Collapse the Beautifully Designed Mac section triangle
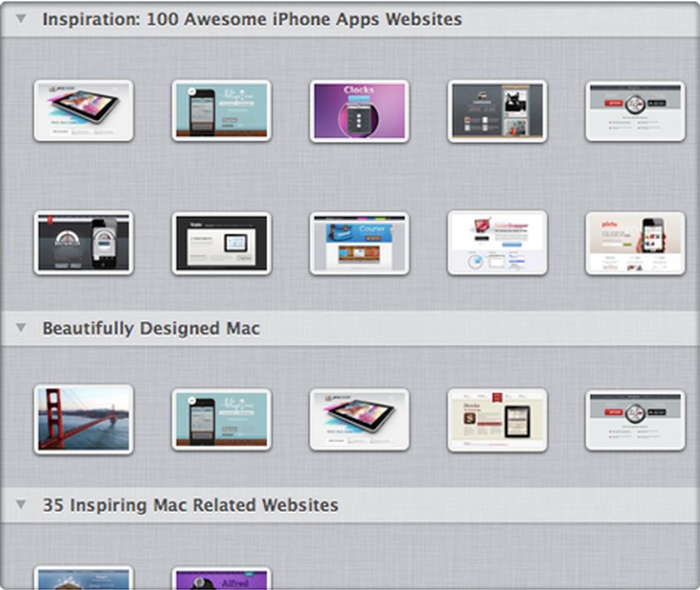This screenshot has width=700, height=590. [x=21, y=328]
